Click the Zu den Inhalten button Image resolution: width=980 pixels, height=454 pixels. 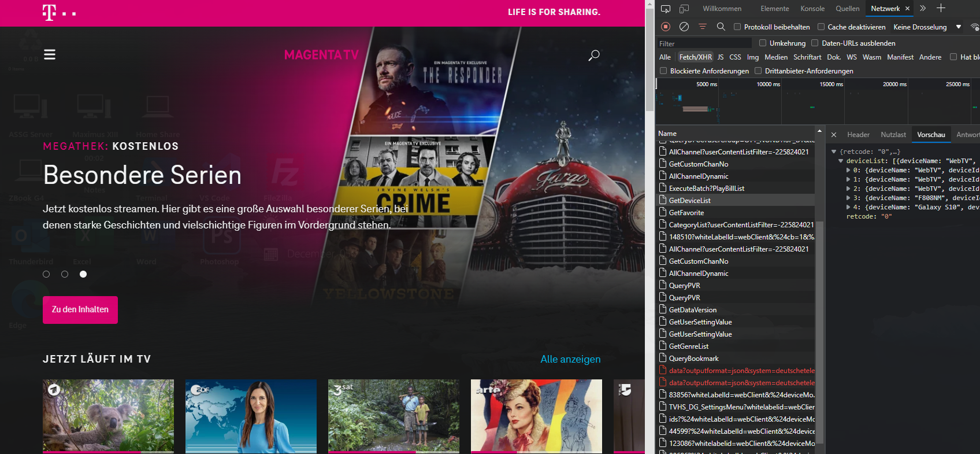[80, 310]
